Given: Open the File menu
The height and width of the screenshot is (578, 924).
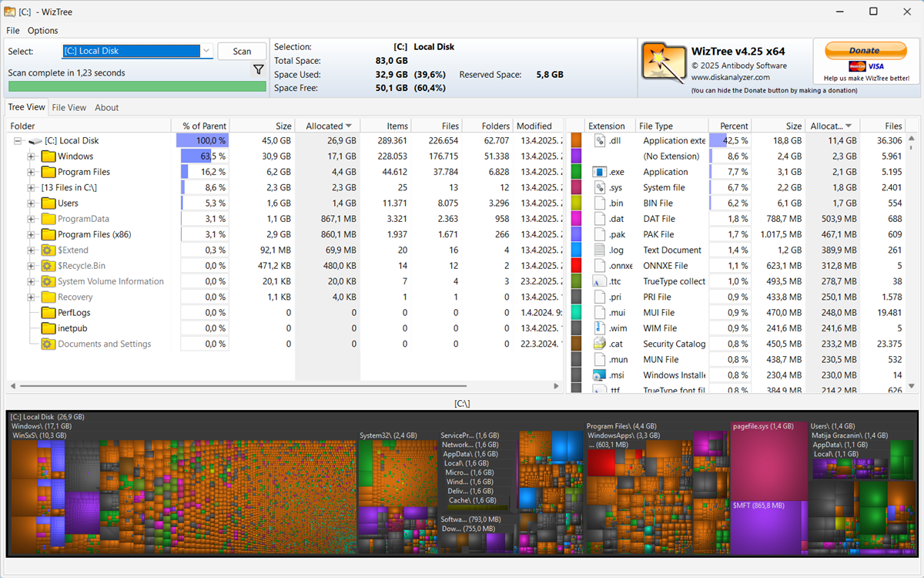Looking at the screenshot, I should point(13,31).
